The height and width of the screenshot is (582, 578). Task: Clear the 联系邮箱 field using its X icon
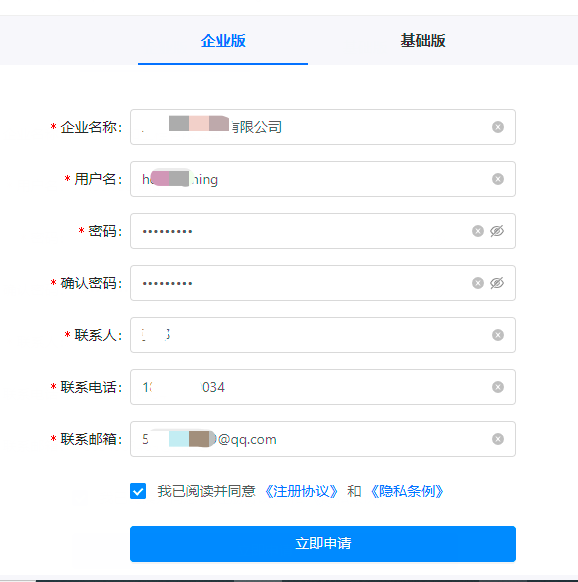497,439
